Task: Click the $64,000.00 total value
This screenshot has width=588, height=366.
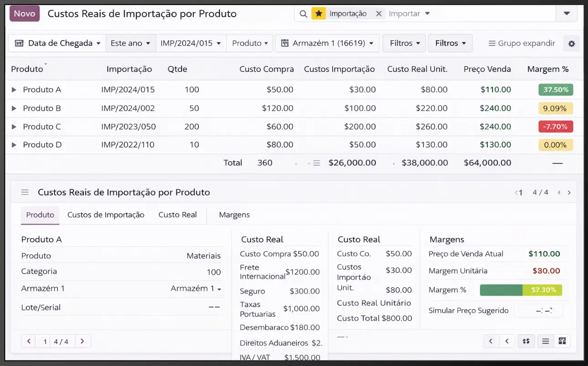Action: 487,163
